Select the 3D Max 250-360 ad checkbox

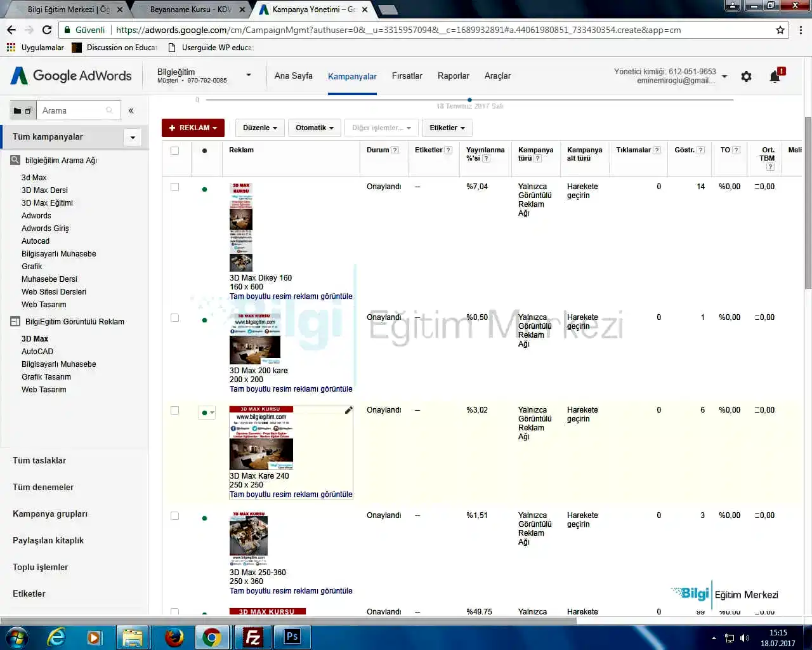[x=174, y=516]
